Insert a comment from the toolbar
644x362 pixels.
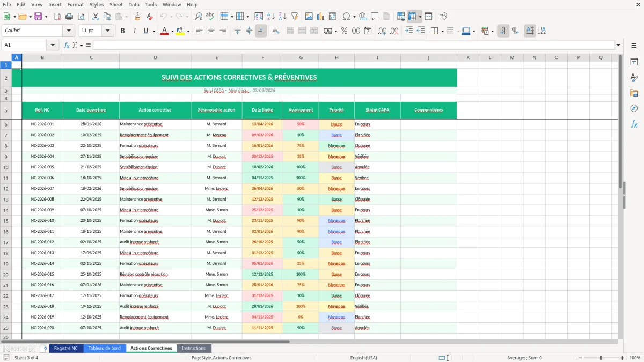375,17
